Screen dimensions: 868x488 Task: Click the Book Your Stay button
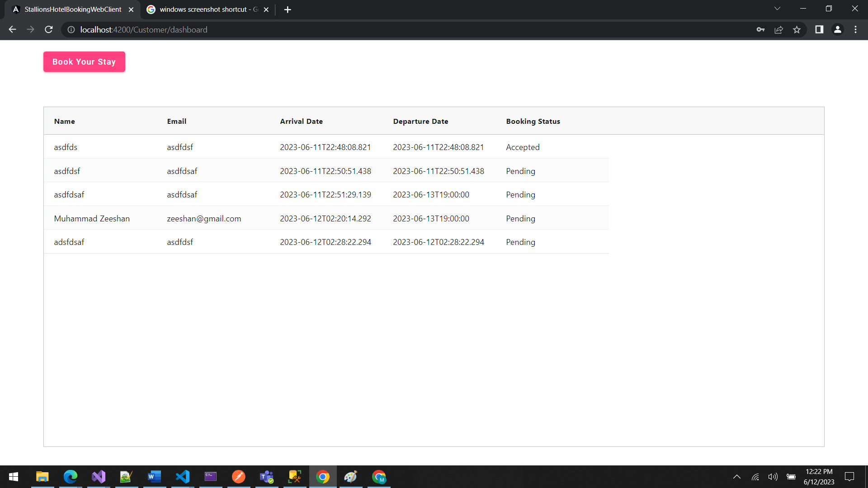point(84,62)
